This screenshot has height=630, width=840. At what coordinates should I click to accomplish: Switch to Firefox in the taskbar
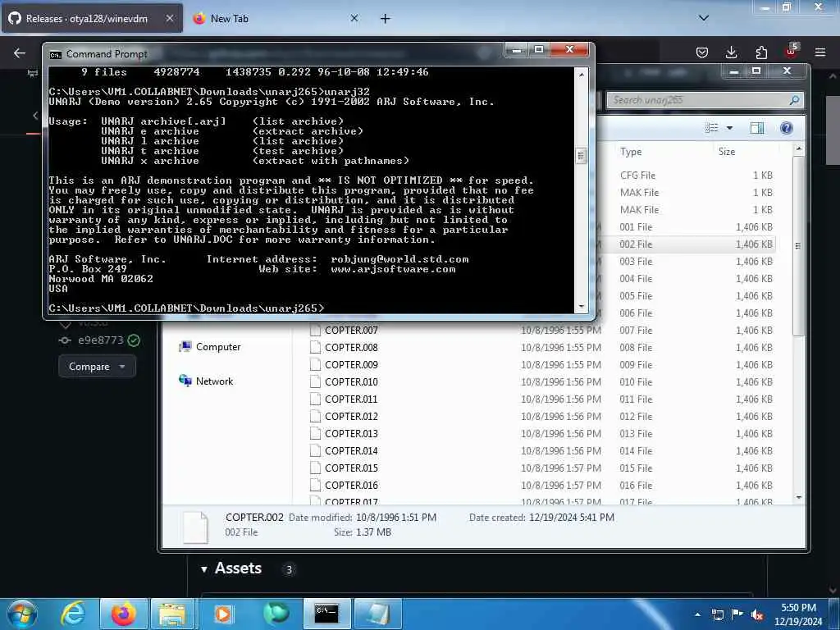pyautogui.click(x=123, y=614)
